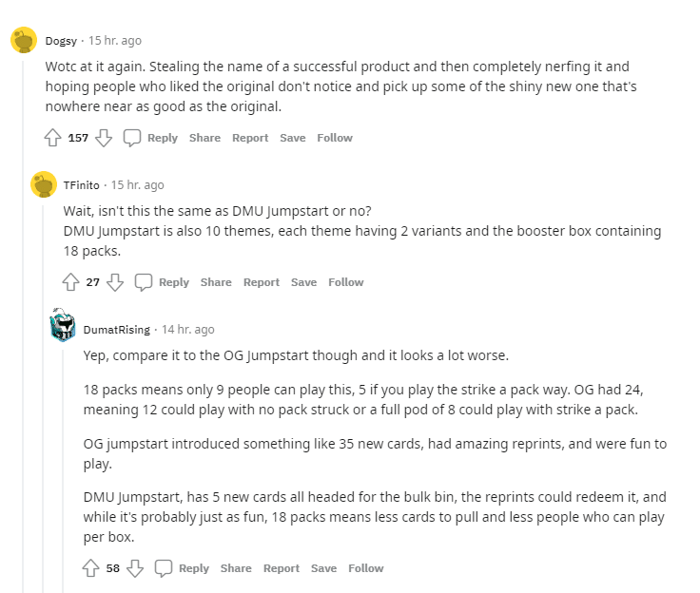The image size is (700, 593).
Task: Share DumatRising's comment
Action: tap(236, 568)
